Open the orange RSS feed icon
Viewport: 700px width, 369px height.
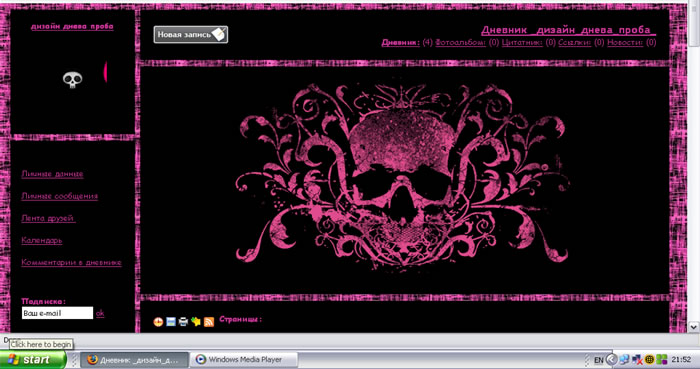tap(208, 322)
